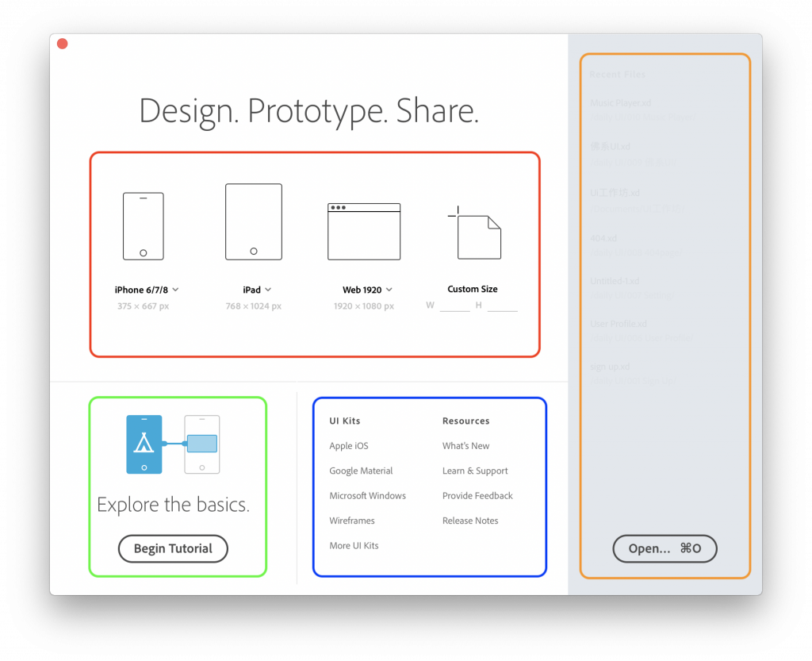Select the iPhone artboard preset icon
812x661 pixels.
144,226
